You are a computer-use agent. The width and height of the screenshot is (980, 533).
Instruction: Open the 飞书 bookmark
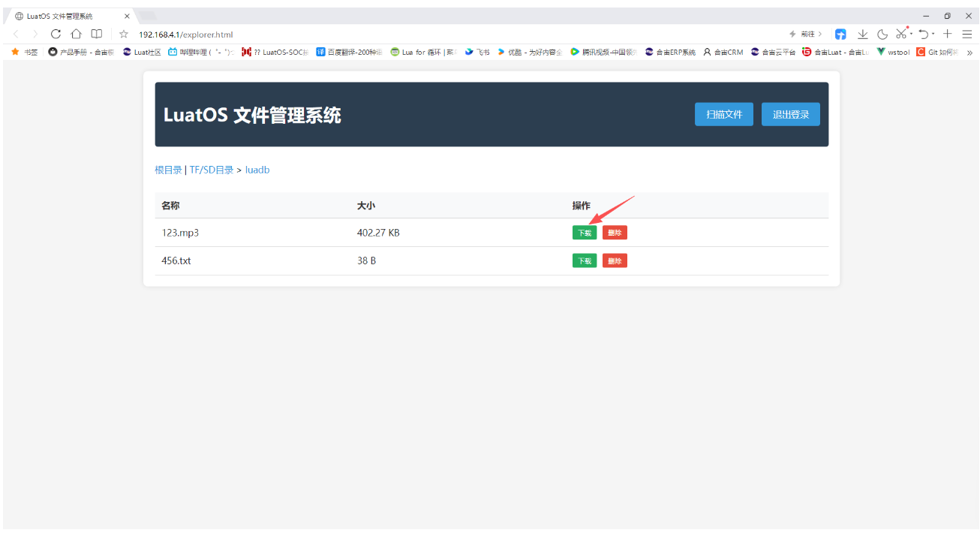477,53
